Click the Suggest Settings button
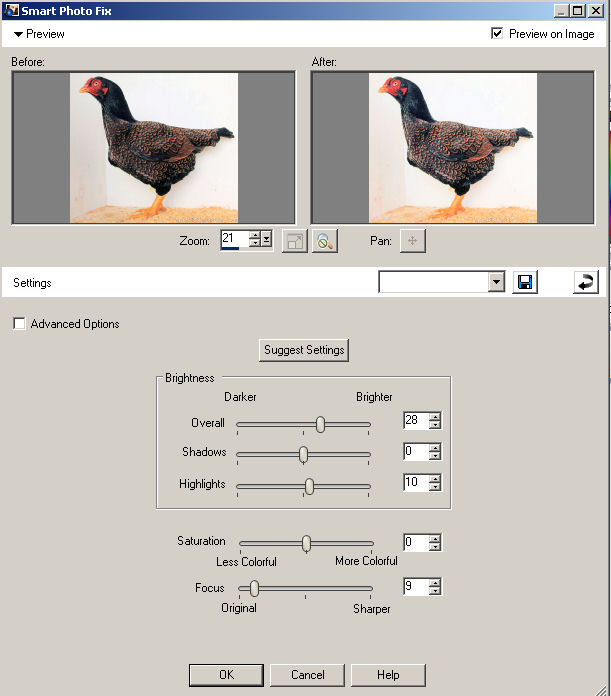The height and width of the screenshot is (696, 611). click(x=304, y=350)
